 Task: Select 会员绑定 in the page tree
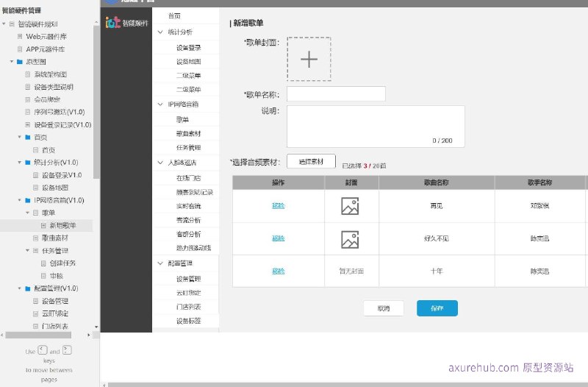pyautogui.click(x=47, y=99)
